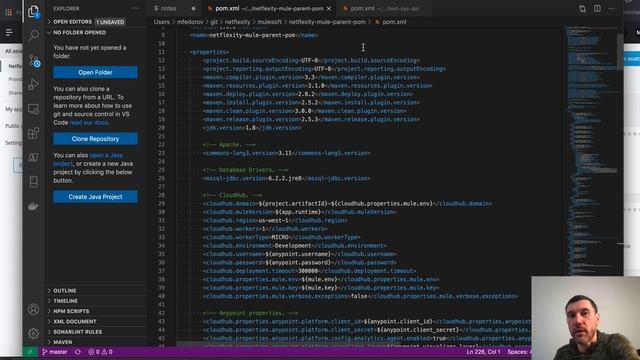Click the commons-lang3.version 3.11 line
The height and width of the screenshot is (360, 640).
(287, 153)
